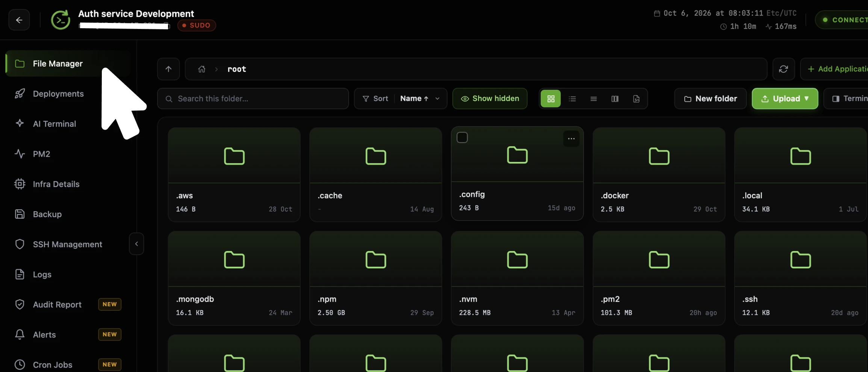868x372 pixels.
Task: Open the .pm2 folder
Action: coord(659,278)
